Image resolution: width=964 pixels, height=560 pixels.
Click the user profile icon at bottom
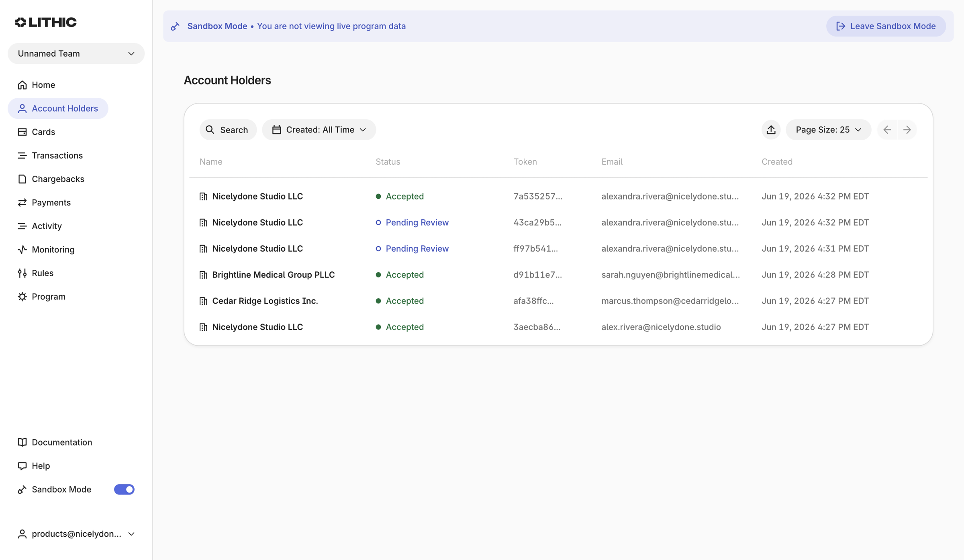click(22, 534)
